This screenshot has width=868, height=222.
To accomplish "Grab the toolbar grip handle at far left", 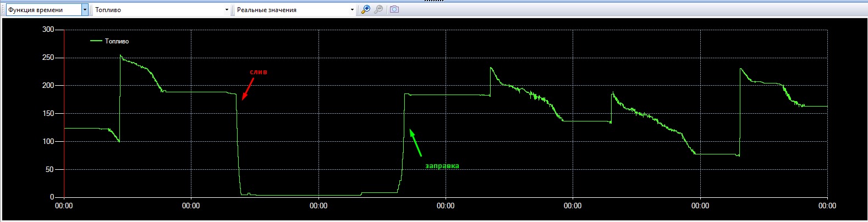I will pos(2,10).
